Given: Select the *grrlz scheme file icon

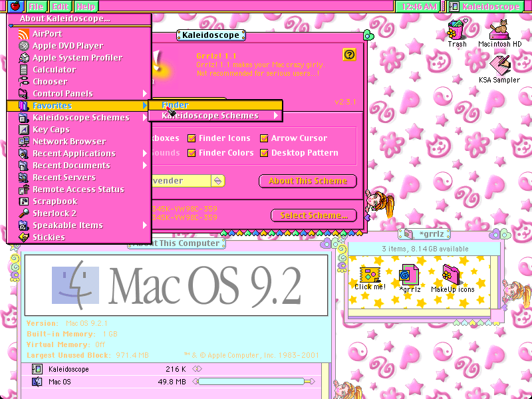Looking at the screenshot, I should (x=409, y=275).
